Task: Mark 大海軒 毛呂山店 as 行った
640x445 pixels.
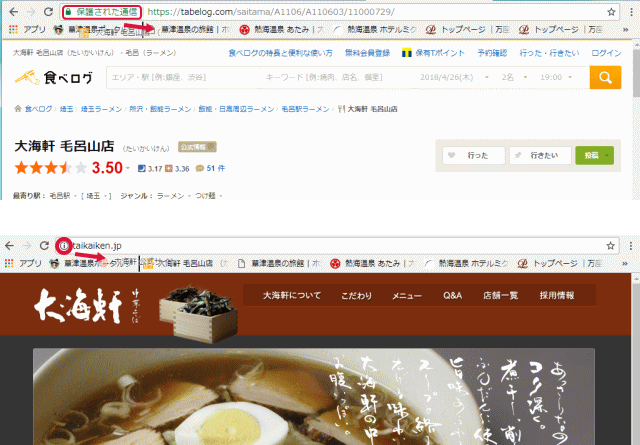Action: [473, 156]
